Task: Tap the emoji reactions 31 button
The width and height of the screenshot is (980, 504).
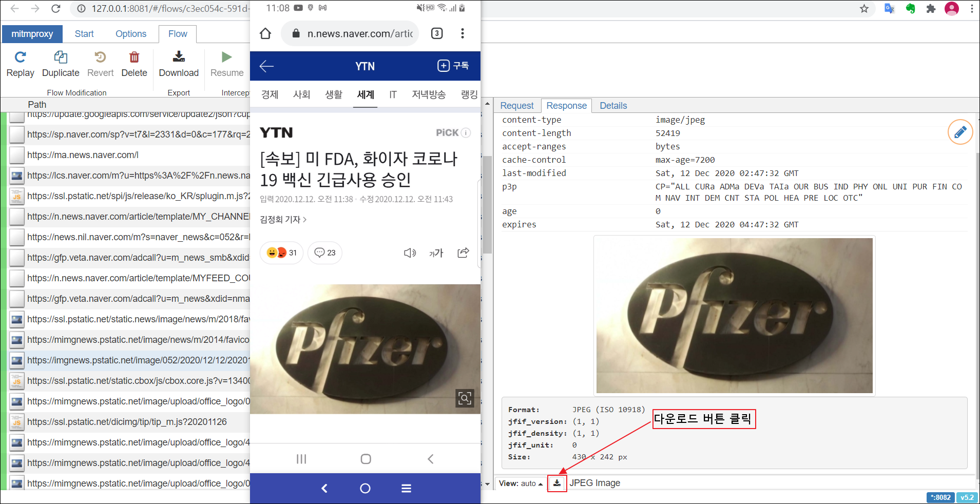Action: 282,253
